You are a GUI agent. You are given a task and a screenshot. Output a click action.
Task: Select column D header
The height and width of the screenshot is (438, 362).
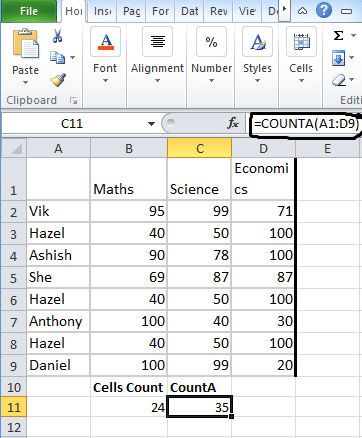(263, 148)
